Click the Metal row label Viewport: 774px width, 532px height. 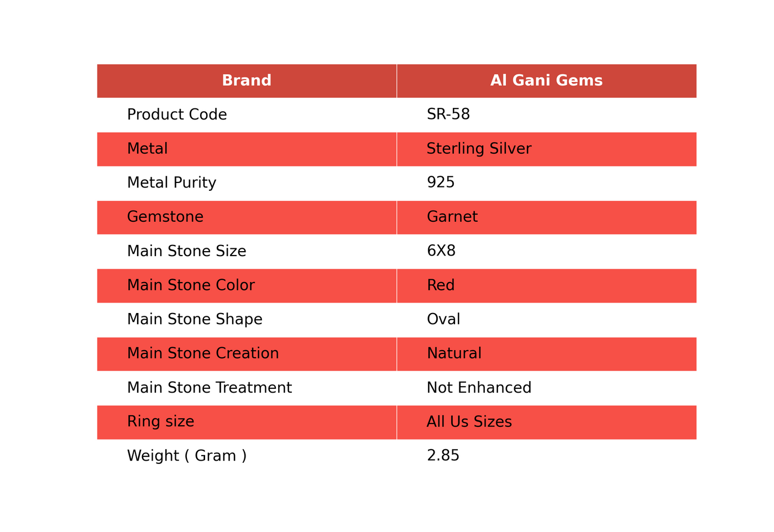point(247,149)
